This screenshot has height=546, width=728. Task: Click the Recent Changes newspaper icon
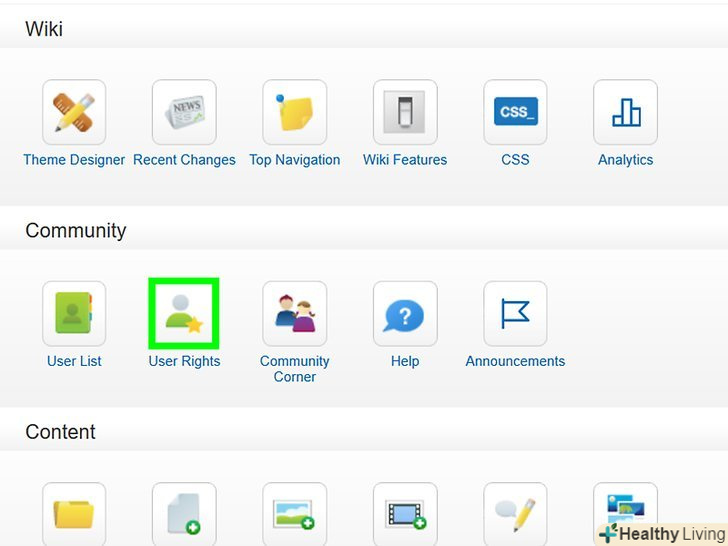pyautogui.click(x=184, y=113)
